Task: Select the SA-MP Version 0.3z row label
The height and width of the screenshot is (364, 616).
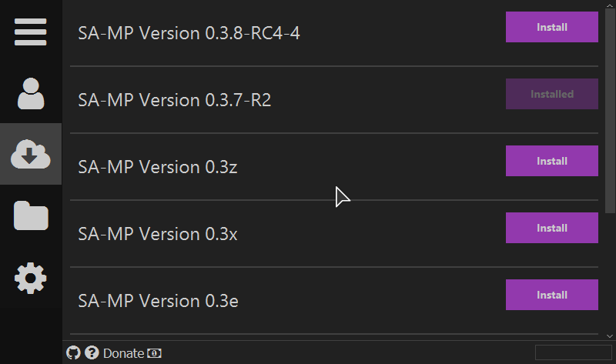Action: 158,167
